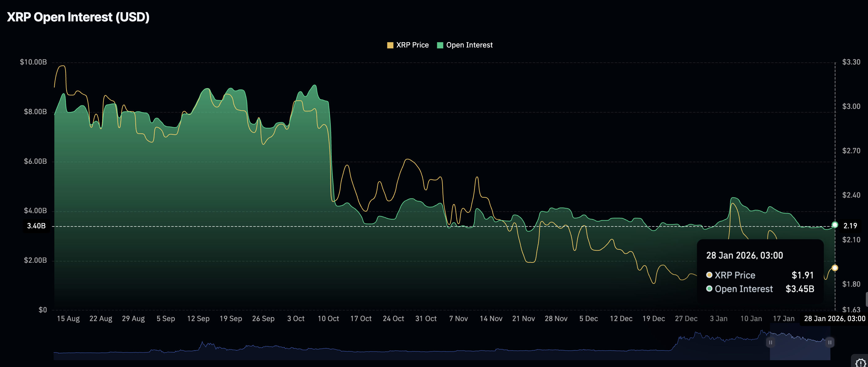Click the yellow XRP Price legend swatch

click(x=390, y=46)
